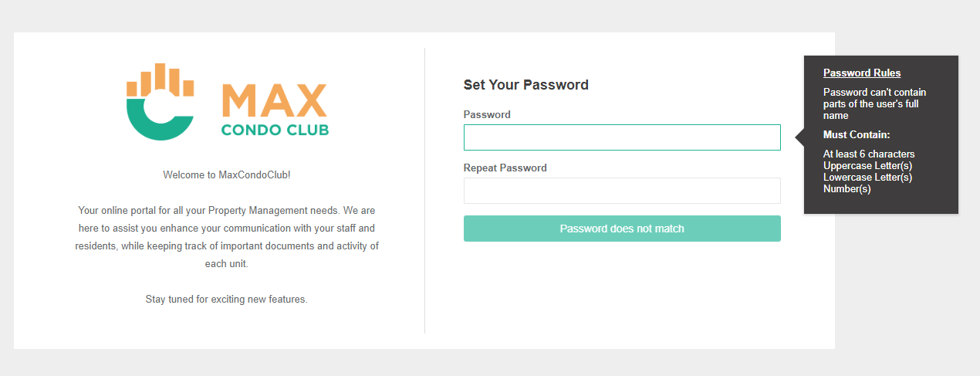Click the 'Number(s)' password rule

847,189
